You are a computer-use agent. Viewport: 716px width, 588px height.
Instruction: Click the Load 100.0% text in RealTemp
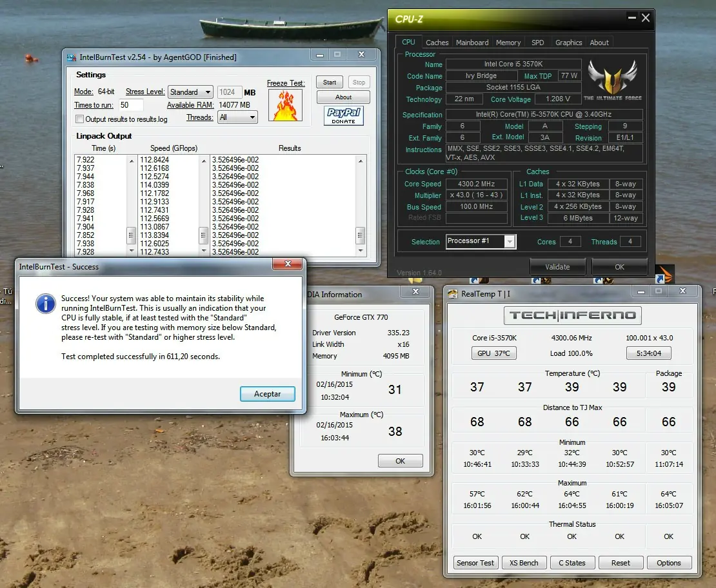[572, 353]
